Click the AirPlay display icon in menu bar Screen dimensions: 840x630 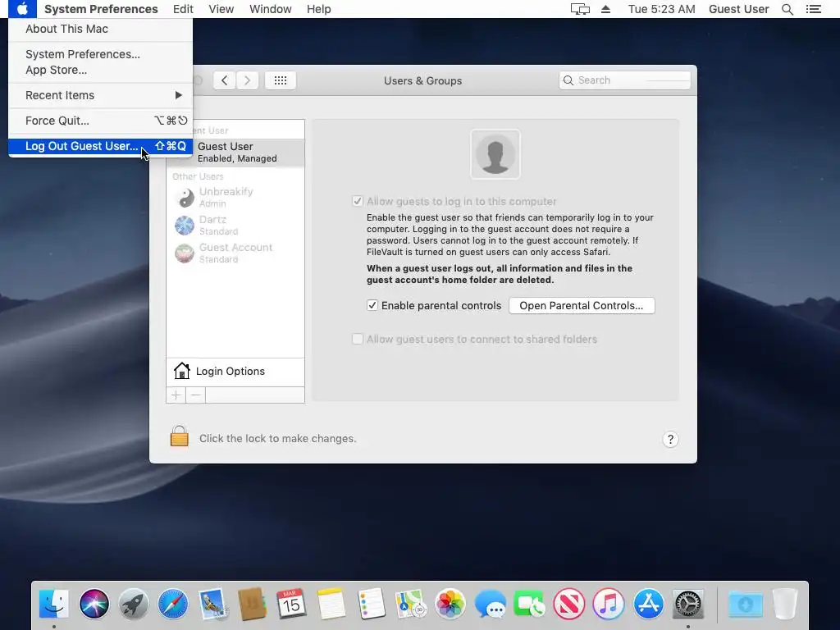(x=580, y=9)
